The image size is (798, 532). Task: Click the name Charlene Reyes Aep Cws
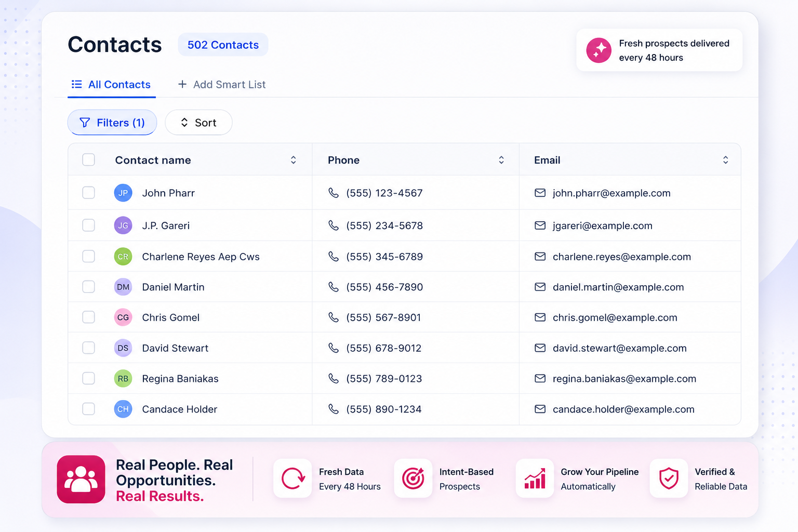coord(201,257)
